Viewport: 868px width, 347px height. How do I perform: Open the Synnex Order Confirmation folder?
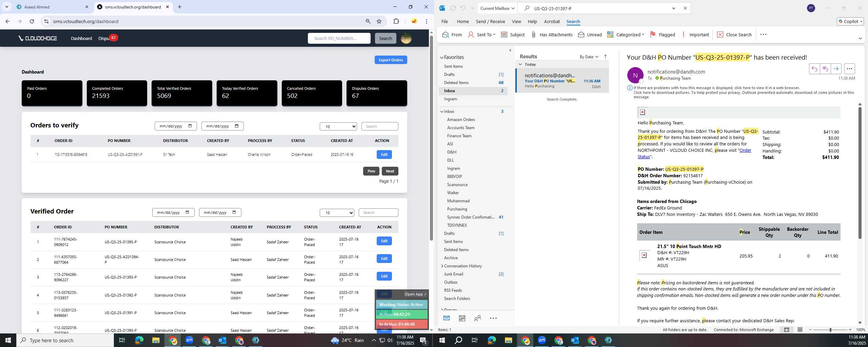471,217
